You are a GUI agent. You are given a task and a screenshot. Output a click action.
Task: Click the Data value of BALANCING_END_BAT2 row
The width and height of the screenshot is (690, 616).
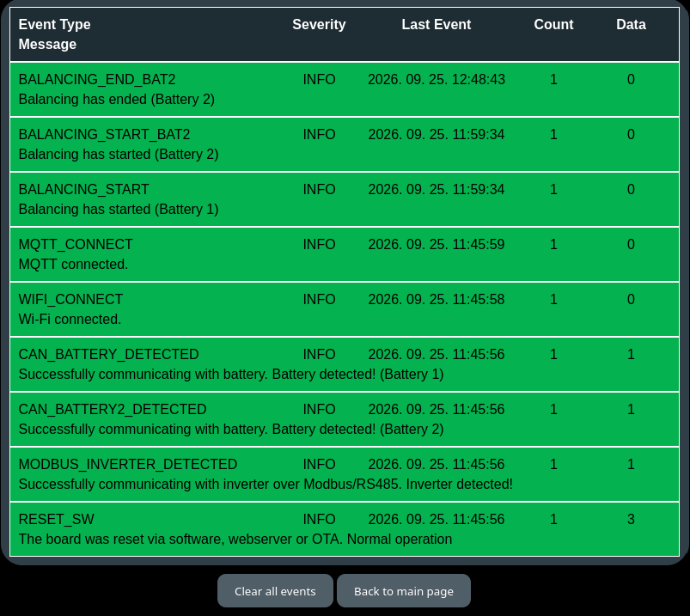[631, 79]
